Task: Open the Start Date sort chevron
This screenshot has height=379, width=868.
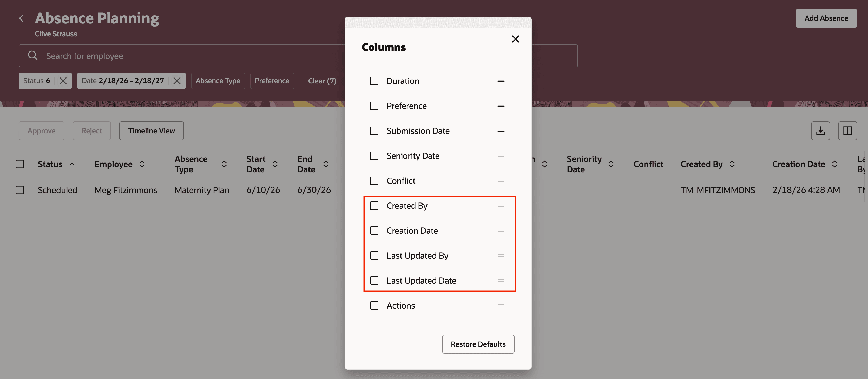Action: [x=275, y=164]
